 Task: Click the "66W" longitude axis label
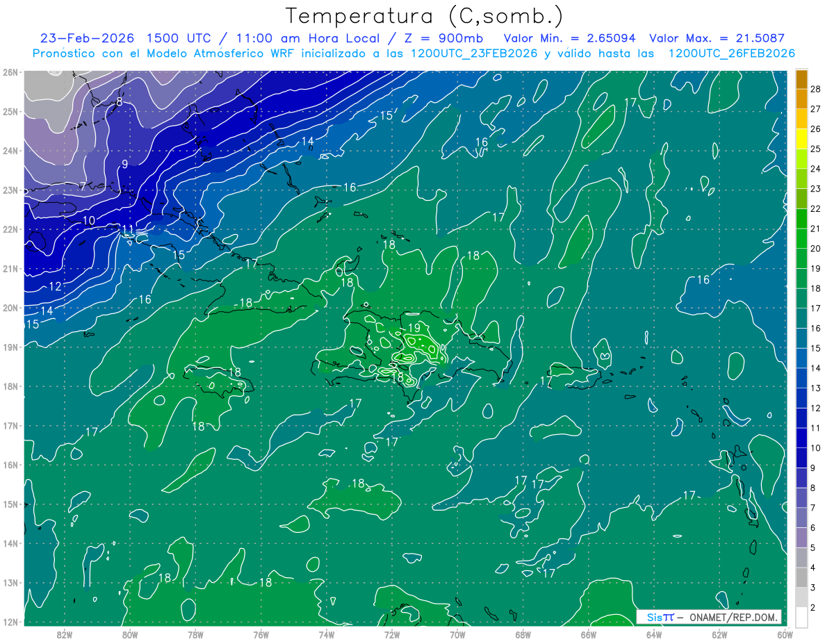pyautogui.click(x=588, y=634)
